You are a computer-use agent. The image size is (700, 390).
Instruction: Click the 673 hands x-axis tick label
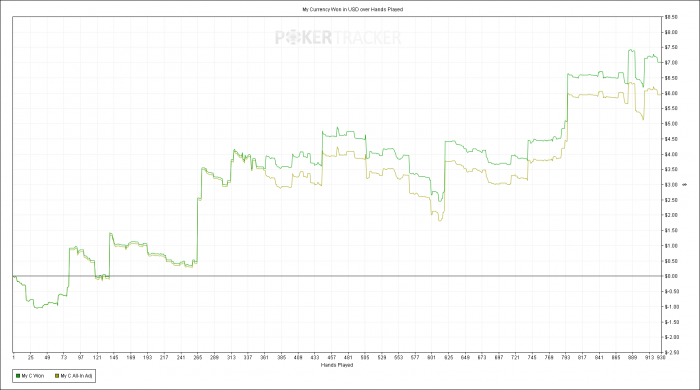(x=482, y=358)
